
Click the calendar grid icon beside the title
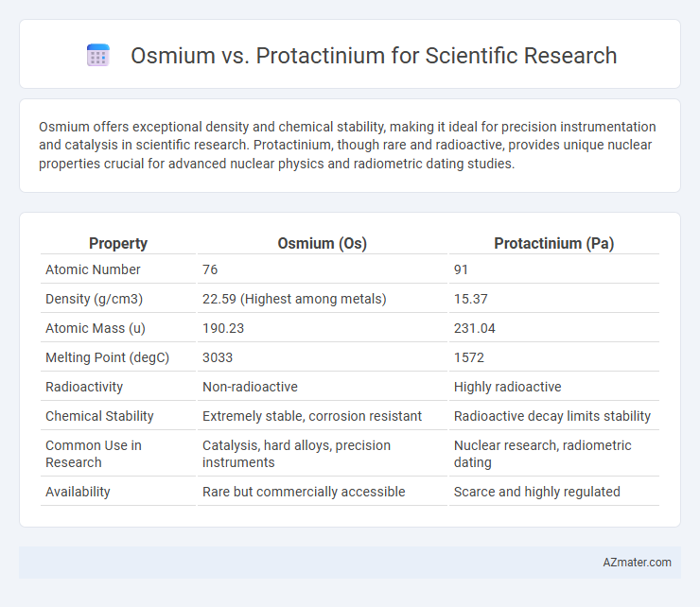(98, 56)
